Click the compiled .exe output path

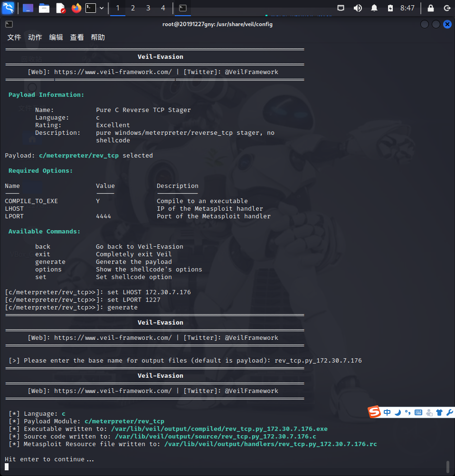pos(219,429)
